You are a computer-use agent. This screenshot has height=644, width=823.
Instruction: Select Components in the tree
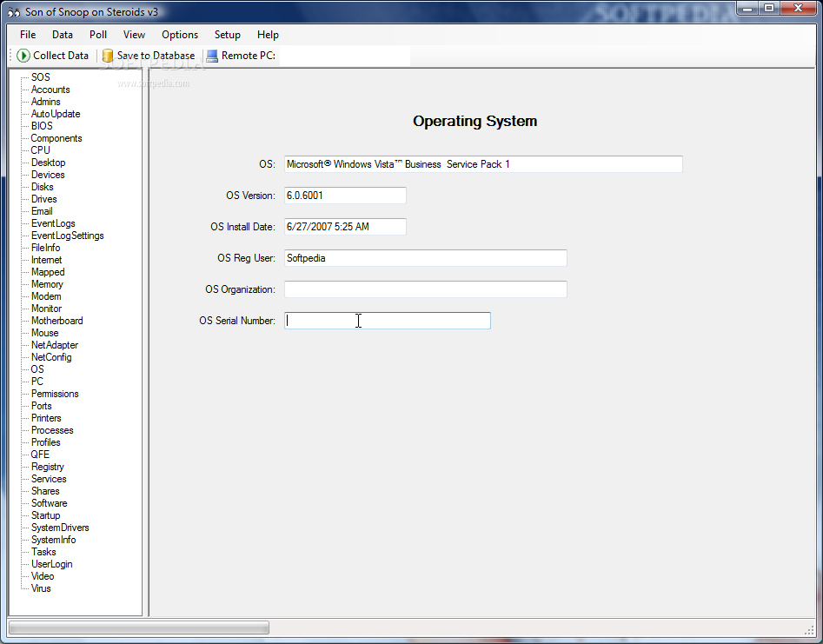(x=56, y=138)
